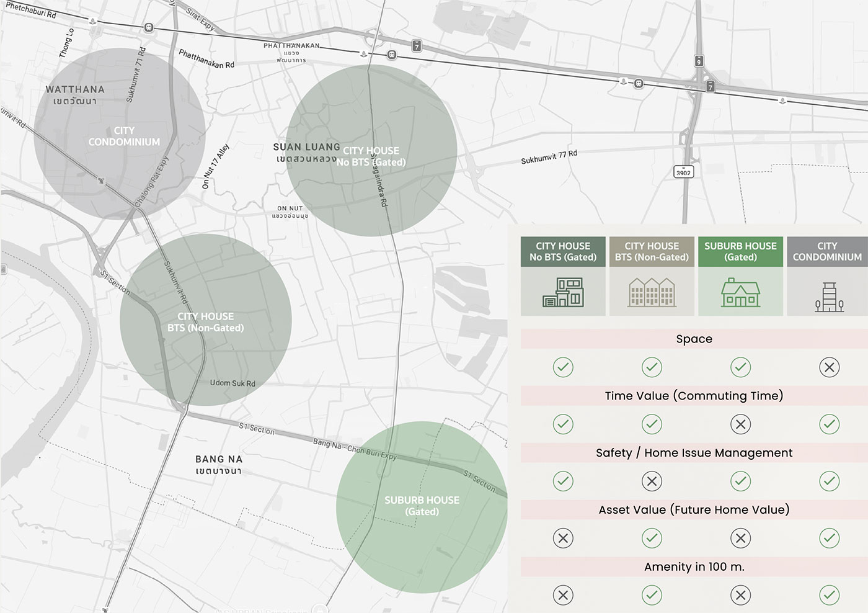This screenshot has height=613, width=868.
Task: Click the route 9 highway shield on the map
Action: [699, 61]
